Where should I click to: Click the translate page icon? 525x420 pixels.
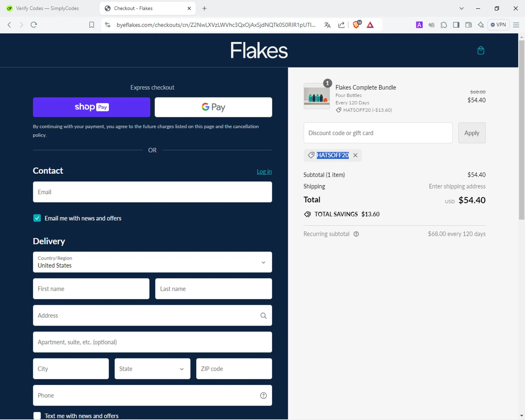pyautogui.click(x=327, y=25)
